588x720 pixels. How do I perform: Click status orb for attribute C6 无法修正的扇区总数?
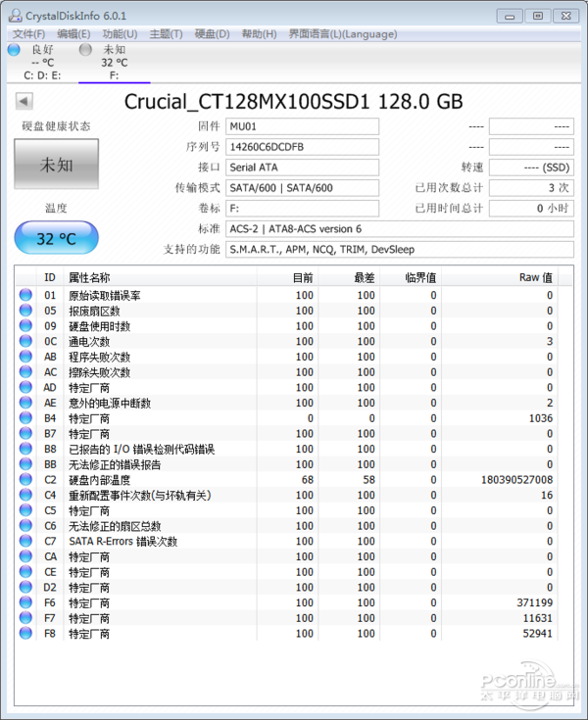tap(25, 526)
